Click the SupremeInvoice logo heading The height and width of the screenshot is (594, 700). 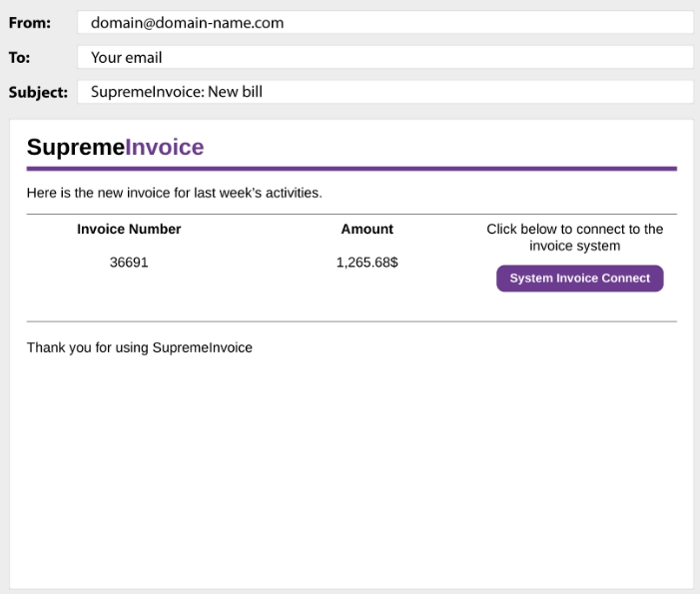(x=115, y=147)
